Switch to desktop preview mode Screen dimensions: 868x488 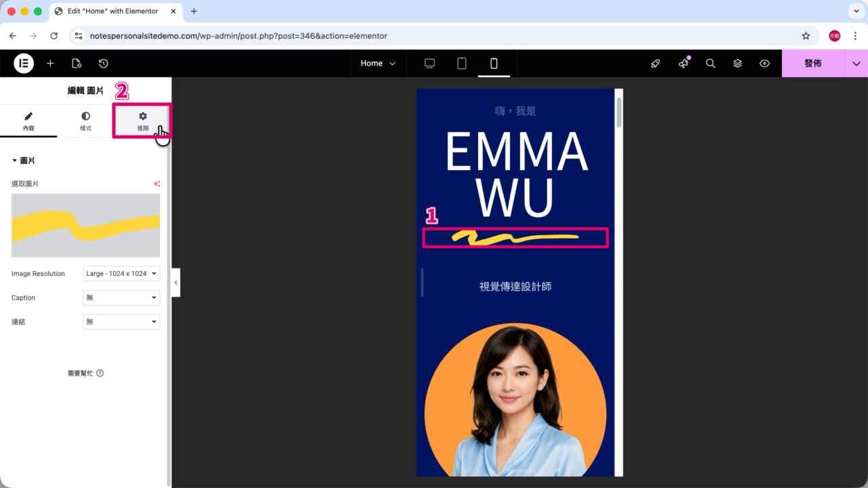tap(429, 63)
